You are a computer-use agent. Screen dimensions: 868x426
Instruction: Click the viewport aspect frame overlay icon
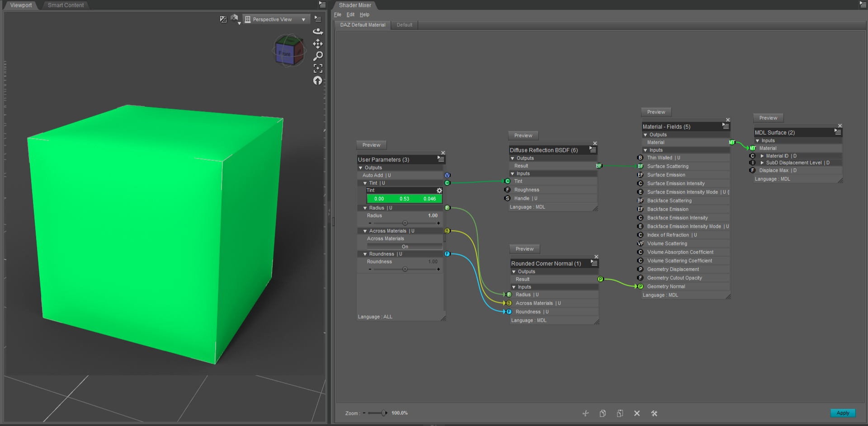(223, 19)
